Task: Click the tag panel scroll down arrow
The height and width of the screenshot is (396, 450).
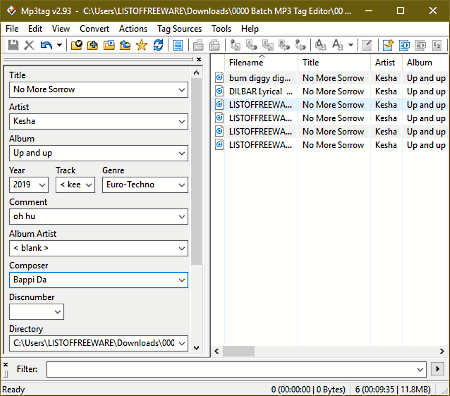Action: pyautogui.click(x=197, y=348)
